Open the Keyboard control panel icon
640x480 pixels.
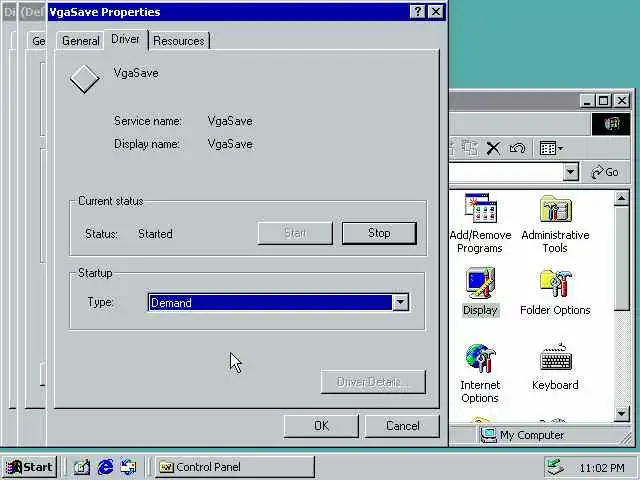tap(555, 367)
